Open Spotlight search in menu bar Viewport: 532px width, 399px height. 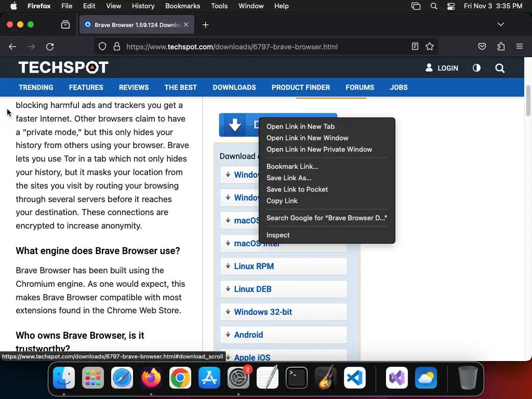coord(434,6)
